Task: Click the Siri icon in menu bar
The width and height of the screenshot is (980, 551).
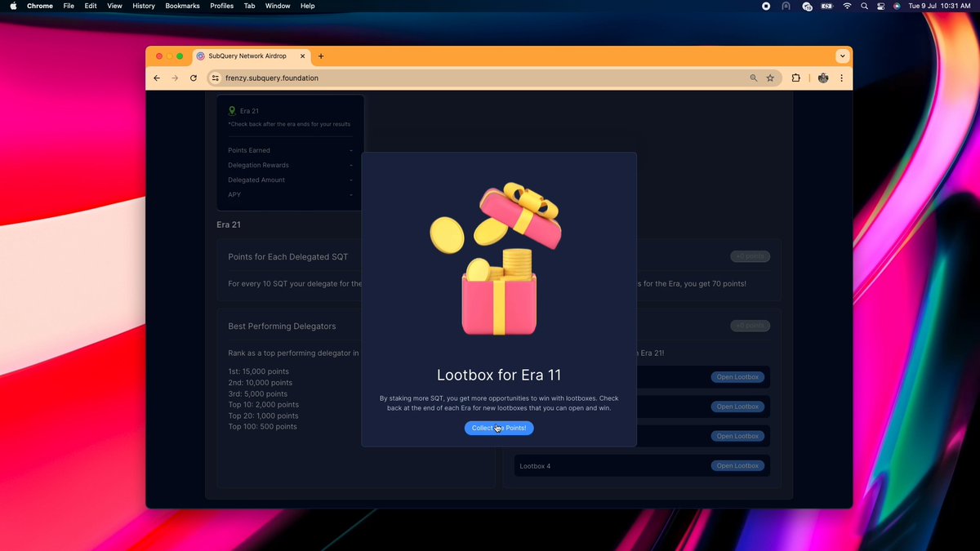Action: point(897,6)
